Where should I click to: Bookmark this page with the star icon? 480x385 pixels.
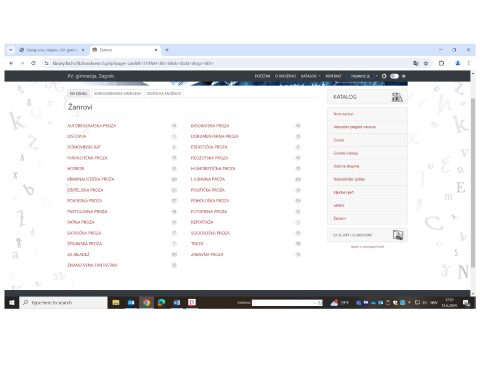pyautogui.click(x=426, y=63)
